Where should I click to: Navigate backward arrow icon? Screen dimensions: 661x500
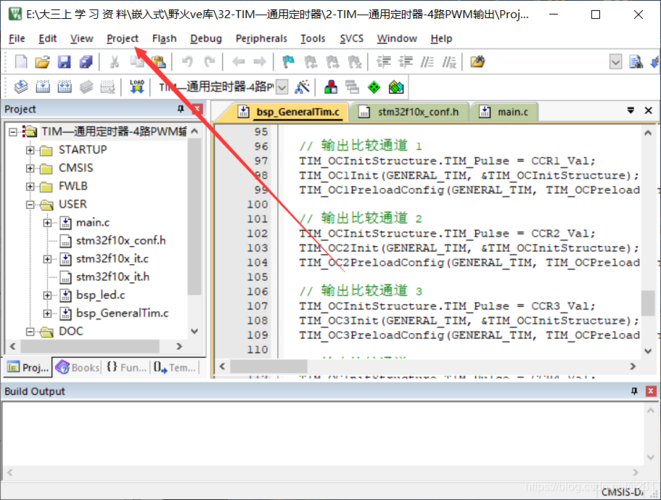239,62
